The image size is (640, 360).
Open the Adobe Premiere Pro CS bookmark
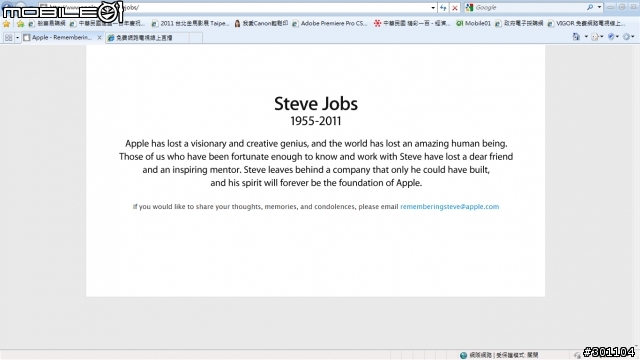coord(330,24)
